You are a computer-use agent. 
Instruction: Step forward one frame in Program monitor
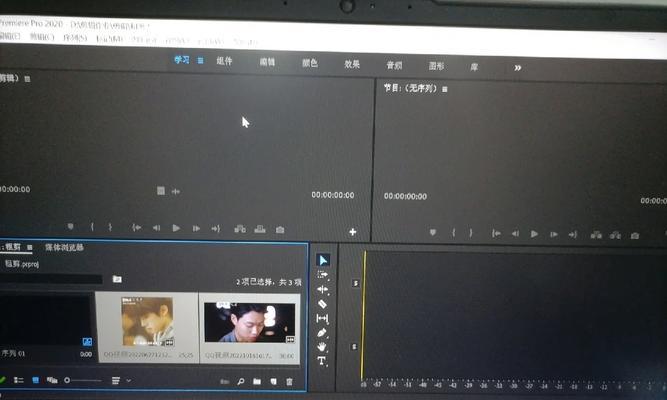(x=554, y=234)
